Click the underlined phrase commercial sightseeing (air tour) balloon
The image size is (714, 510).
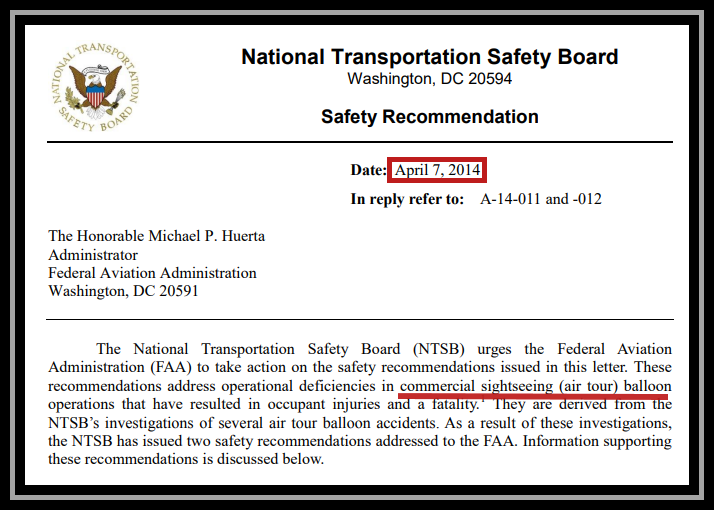(x=536, y=386)
